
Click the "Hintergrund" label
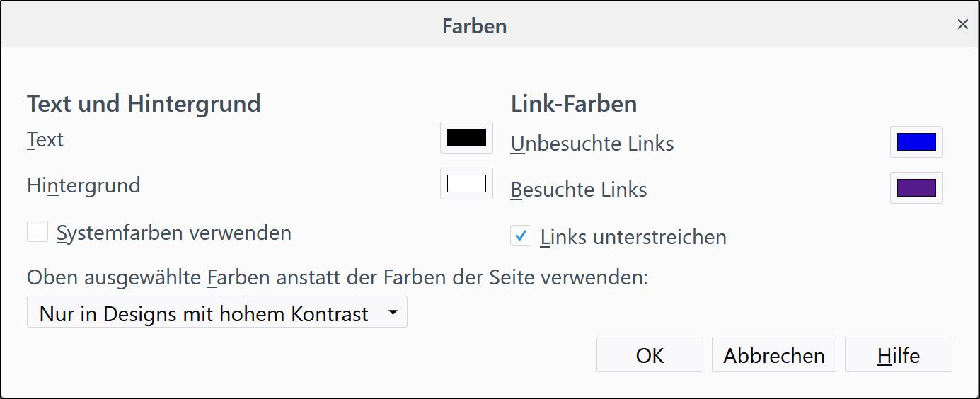pyautogui.click(x=83, y=185)
